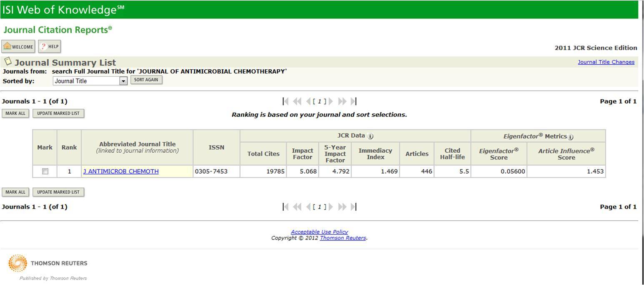Viewport: 644px width, 285px height.
Task: Click the 5-Year Impact Factor column header
Action: (x=335, y=154)
